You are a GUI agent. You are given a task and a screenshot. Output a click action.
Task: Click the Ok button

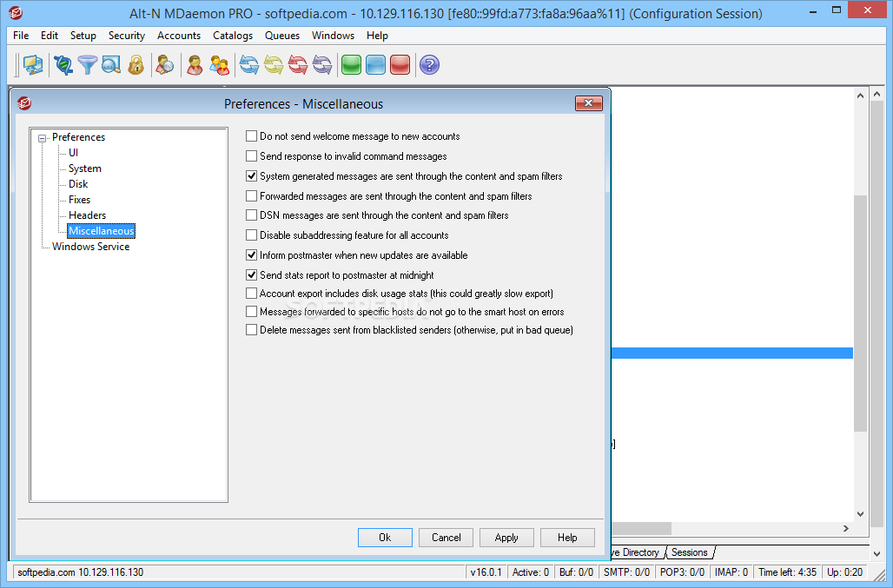(385, 538)
